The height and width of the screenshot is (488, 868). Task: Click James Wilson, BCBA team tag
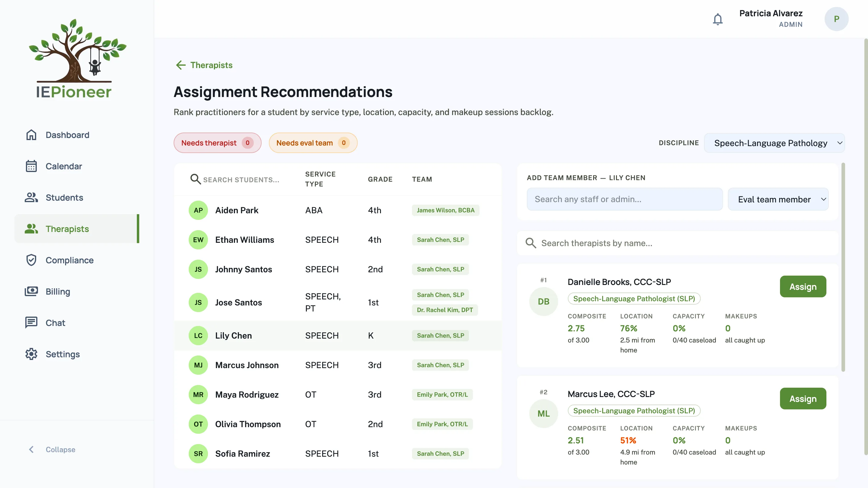pos(445,211)
